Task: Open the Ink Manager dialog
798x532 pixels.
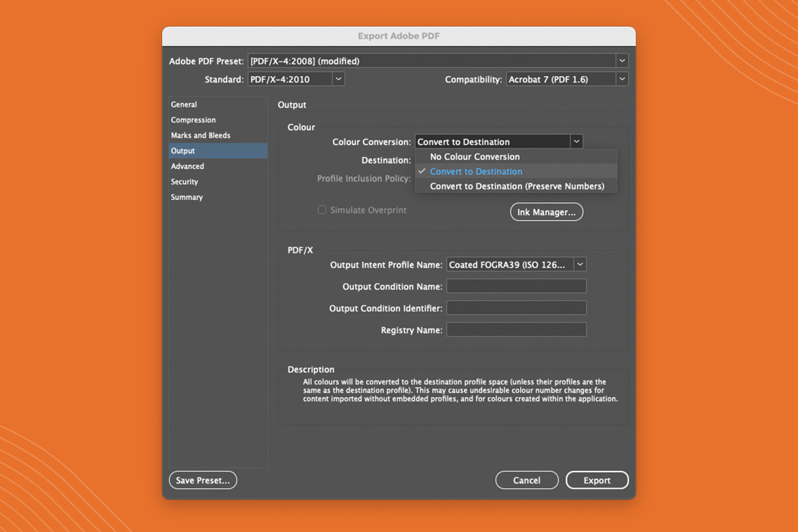Action: coord(547,212)
